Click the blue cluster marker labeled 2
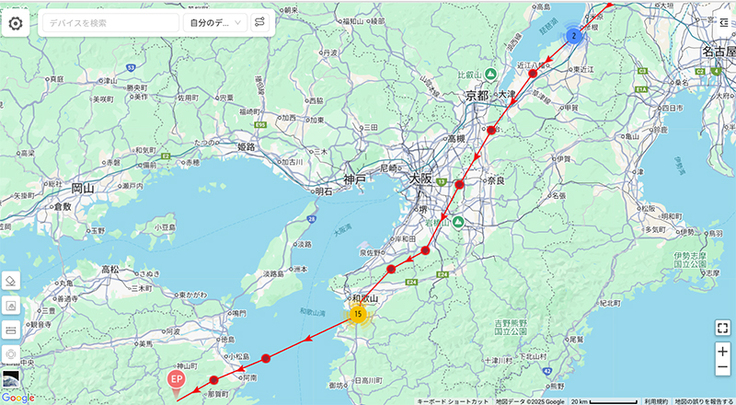736x405 pixels. [574, 36]
